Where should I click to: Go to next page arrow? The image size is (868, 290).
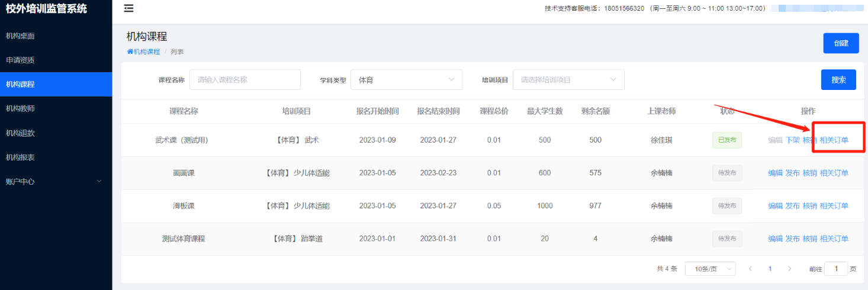789,269
